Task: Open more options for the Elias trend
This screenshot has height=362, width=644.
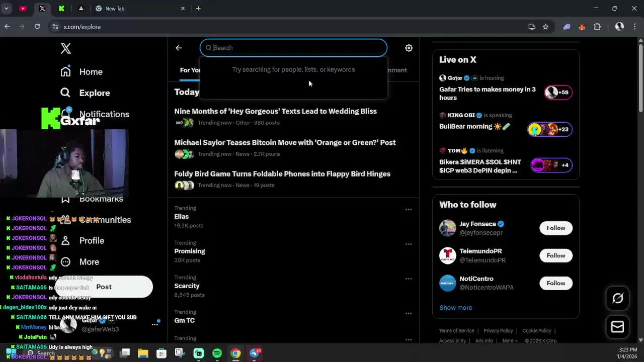Action: tap(409, 209)
